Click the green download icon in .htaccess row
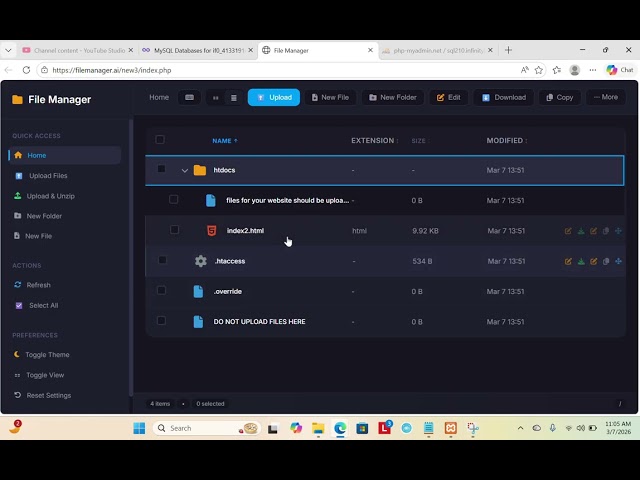Viewport: 640px width, 480px height. click(x=581, y=261)
